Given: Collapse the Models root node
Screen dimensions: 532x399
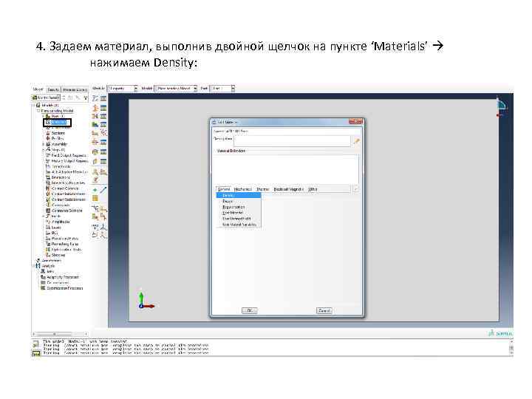Looking at the screenshot, I should [x=34, y=105].
